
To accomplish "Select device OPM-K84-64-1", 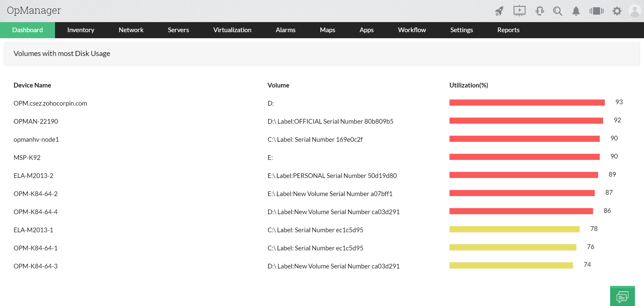I will [x=36, y=248].
